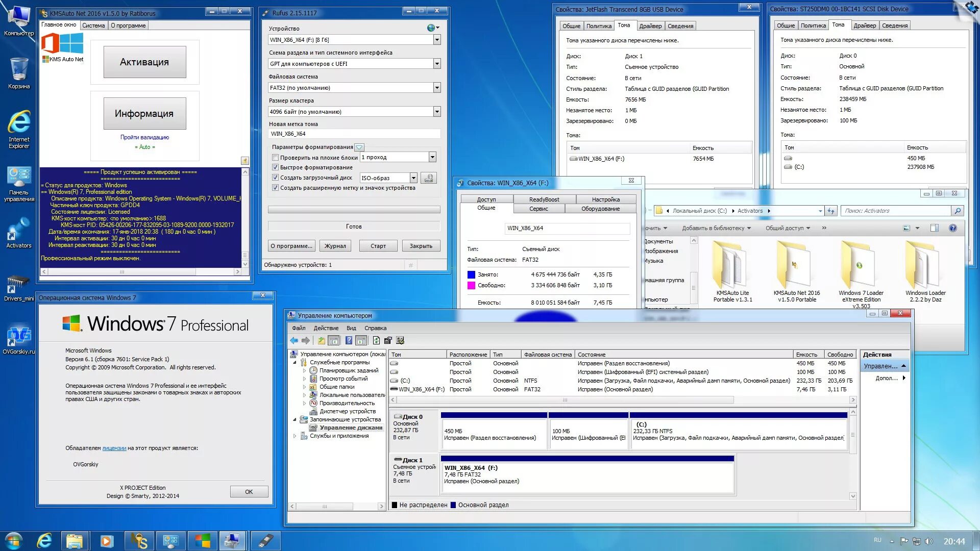Switch to the Система tab in KMSAuto Net
980x551 pixels.
click(93, 26)
